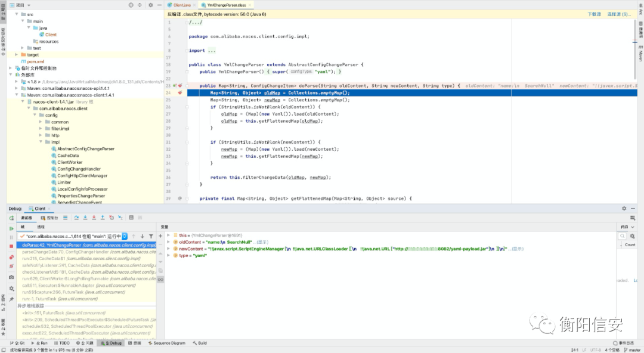Click the download sources link

594,14
